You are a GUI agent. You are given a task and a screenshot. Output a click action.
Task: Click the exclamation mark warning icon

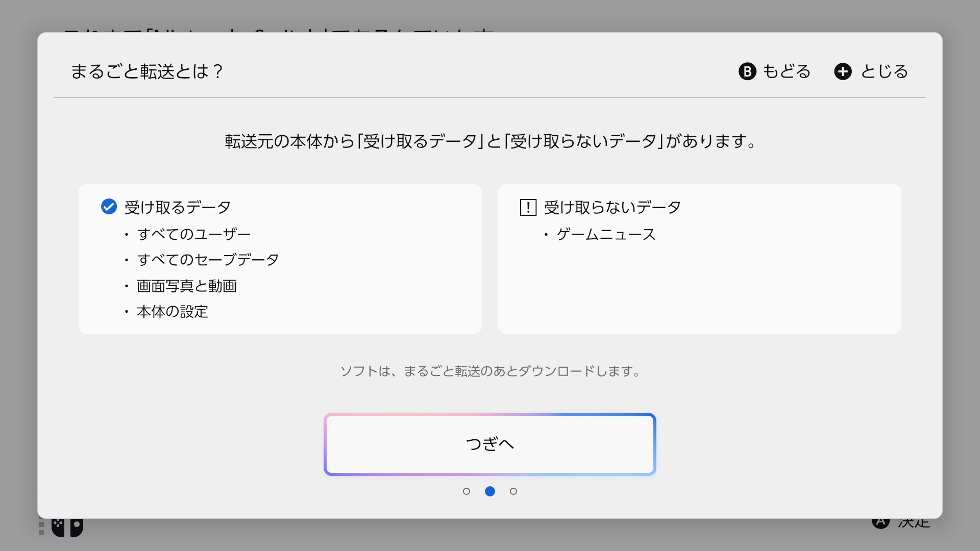(528, 208)
